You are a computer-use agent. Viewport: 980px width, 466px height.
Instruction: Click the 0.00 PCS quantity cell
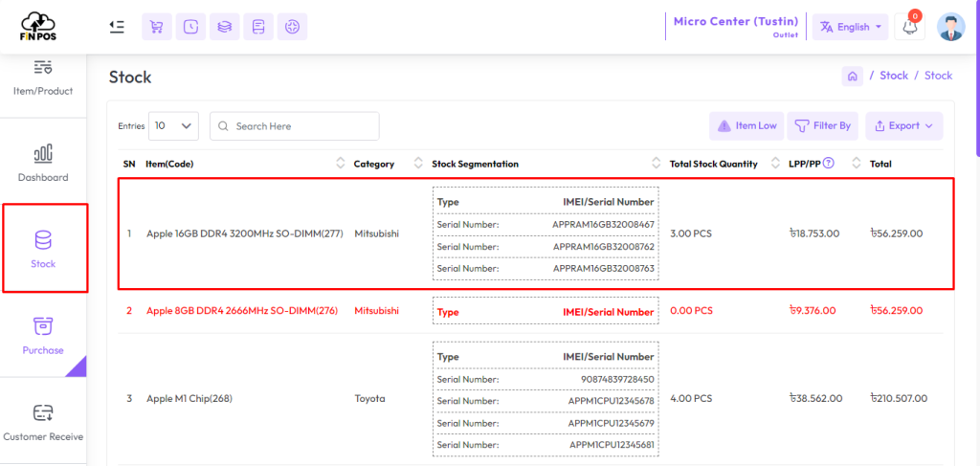click(691, 310)
